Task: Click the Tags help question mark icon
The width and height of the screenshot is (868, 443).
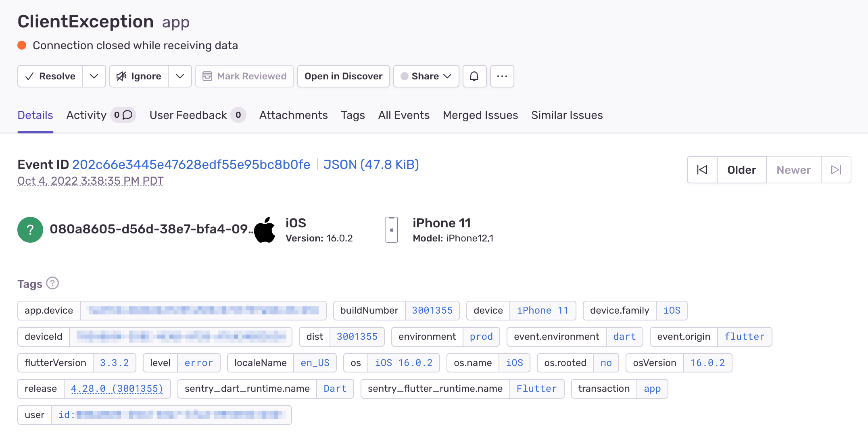Action: (52, 283)
